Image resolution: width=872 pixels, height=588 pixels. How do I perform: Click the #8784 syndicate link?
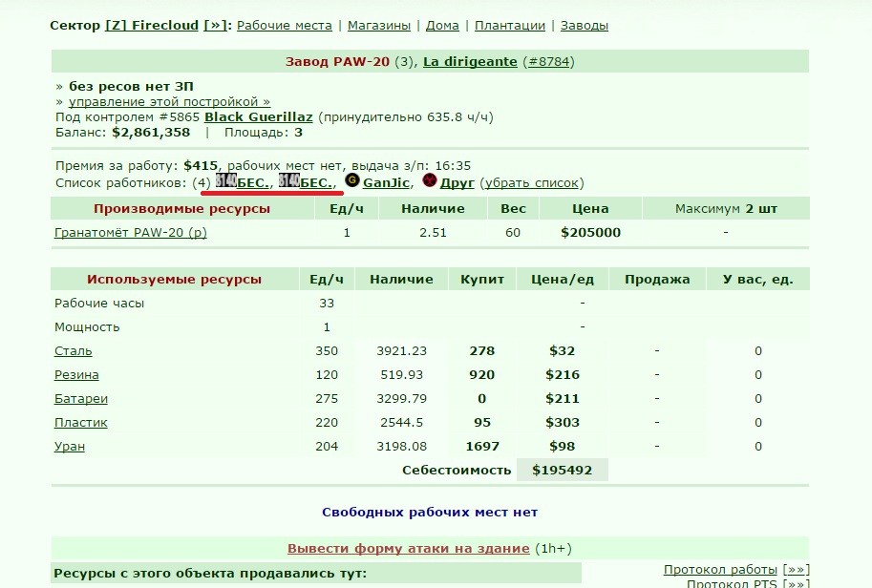(x=549, y=62)
